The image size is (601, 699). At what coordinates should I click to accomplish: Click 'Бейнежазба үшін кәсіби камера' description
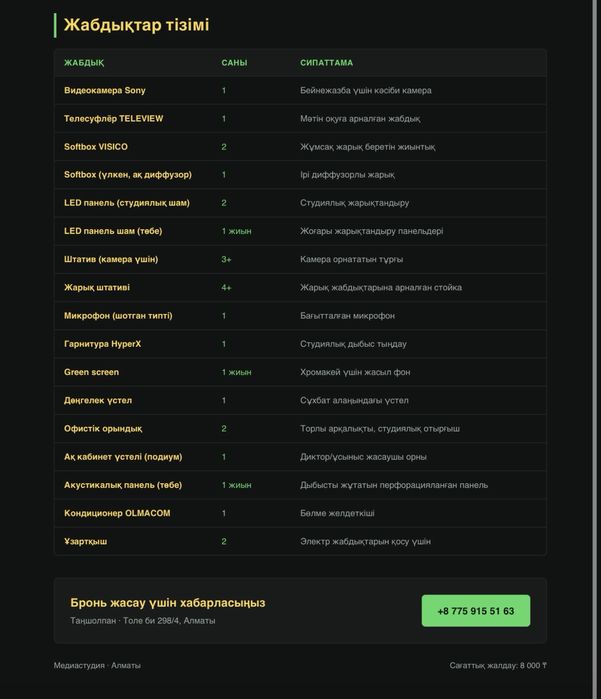point(366,90)
